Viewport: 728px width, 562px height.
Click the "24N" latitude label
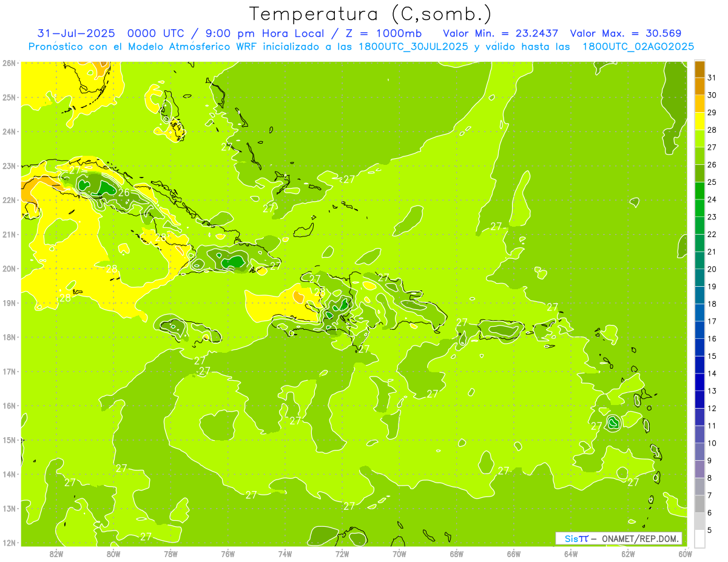(9, 131)
